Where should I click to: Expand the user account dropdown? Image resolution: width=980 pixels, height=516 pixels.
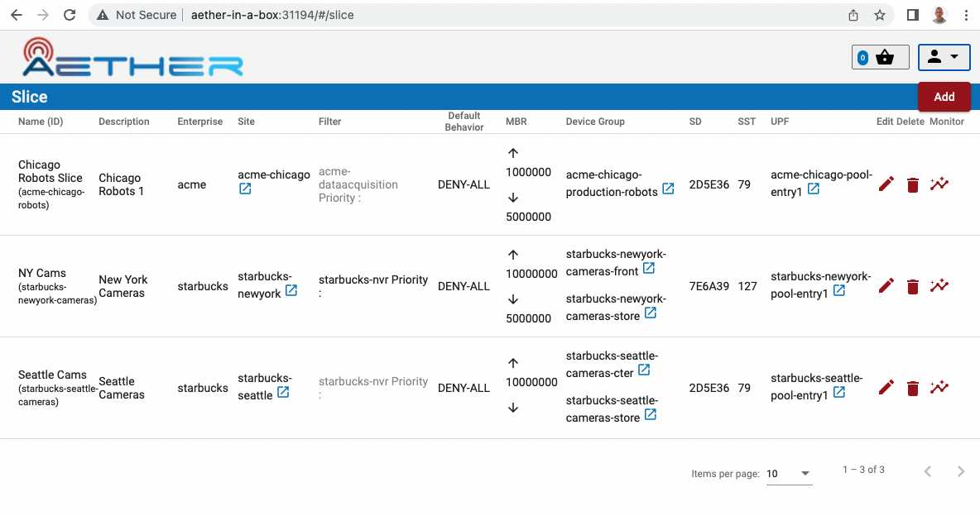click(944, 57)
